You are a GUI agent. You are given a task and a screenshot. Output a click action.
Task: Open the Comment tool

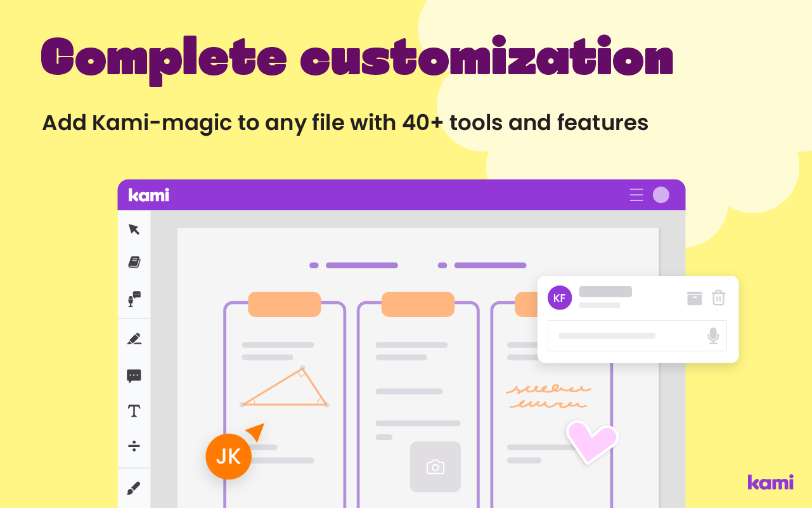tap(134, 375)
